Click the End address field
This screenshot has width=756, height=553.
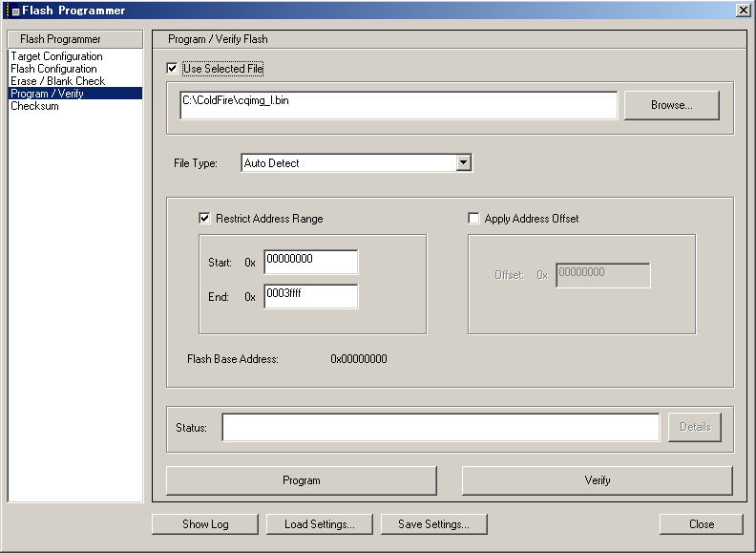pos(310,297)
